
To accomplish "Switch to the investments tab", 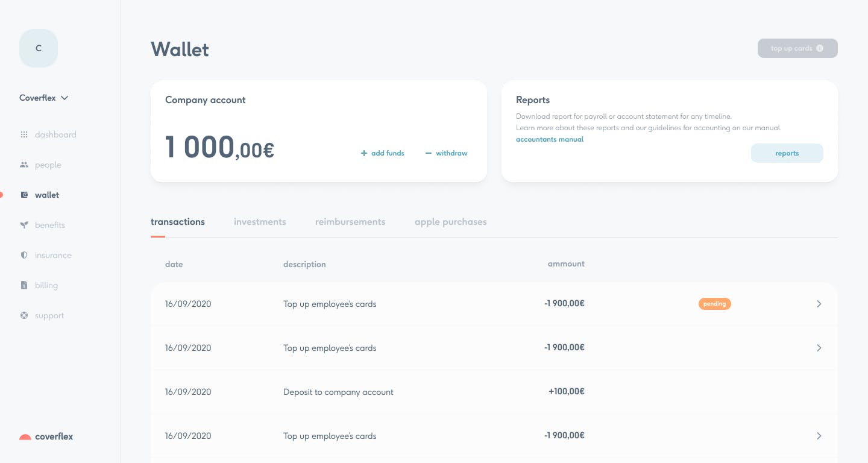I will click(260, 222).
